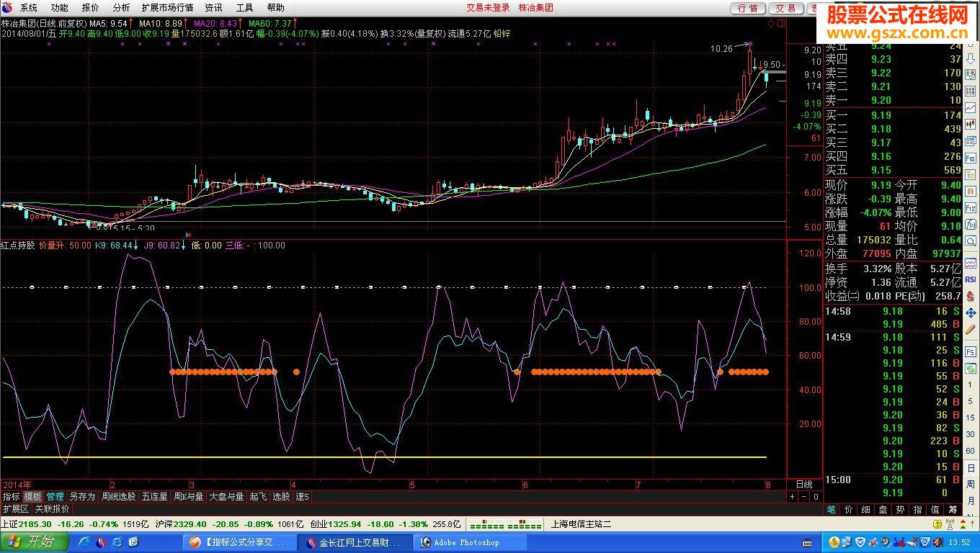Screen dimensions: 980x553
Task: Click the F10 company info sidebar icon
Action: click(x=971, y=158)
